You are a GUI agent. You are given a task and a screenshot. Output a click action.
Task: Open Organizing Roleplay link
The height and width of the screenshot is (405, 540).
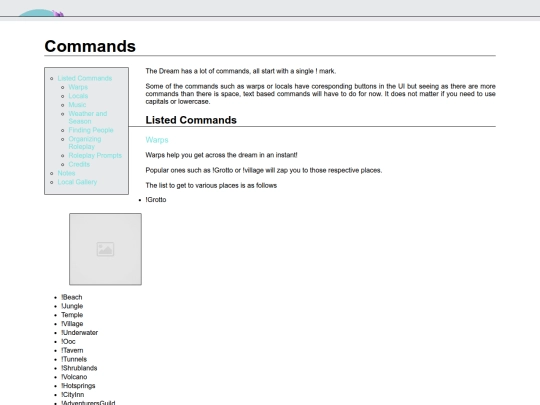pyautogui.click(x=85, y=143)
